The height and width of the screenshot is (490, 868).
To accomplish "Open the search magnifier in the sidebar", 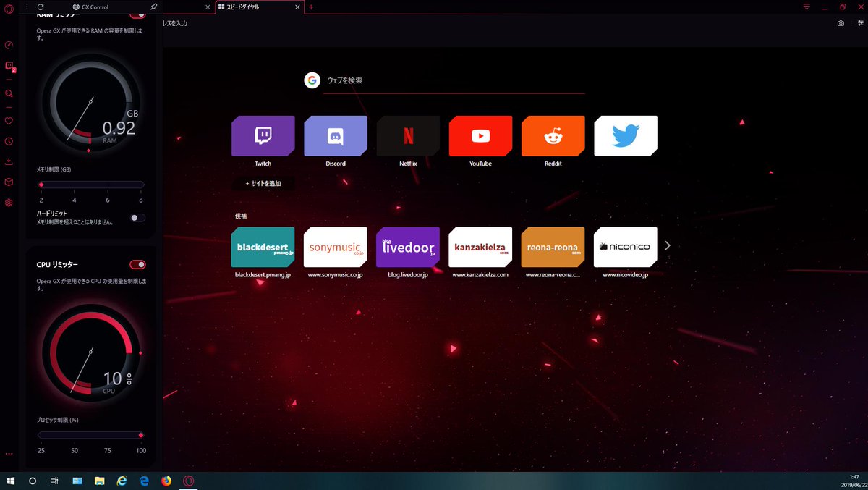I will click(9, 93).
